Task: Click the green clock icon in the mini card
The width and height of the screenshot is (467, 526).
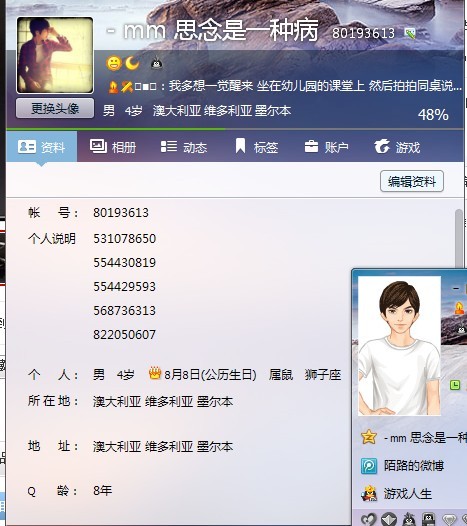Action: coord(455,385)
